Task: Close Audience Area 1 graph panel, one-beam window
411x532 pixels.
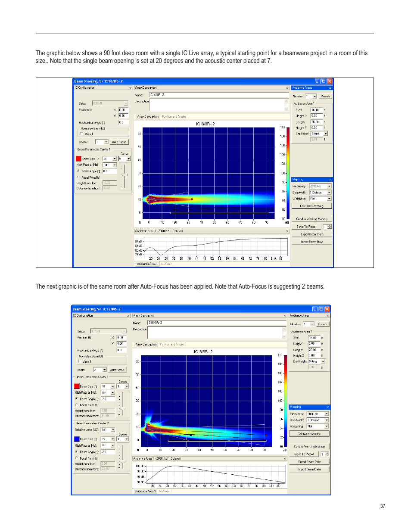Action: pos(287,231)
